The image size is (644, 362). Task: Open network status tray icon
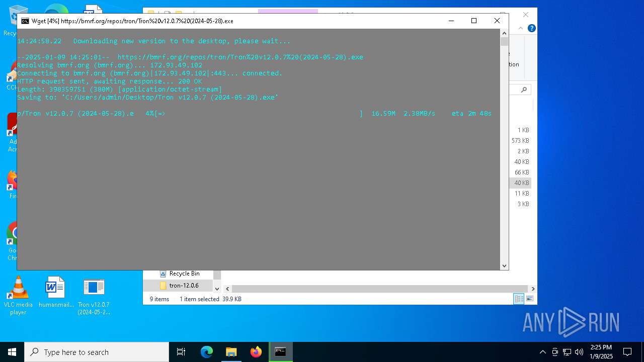(x=567, y=352)
